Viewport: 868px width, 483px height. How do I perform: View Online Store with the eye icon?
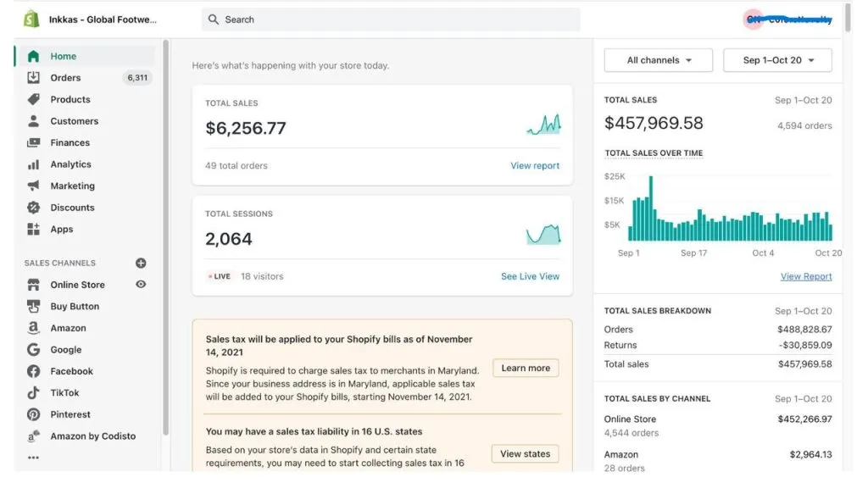141,285
